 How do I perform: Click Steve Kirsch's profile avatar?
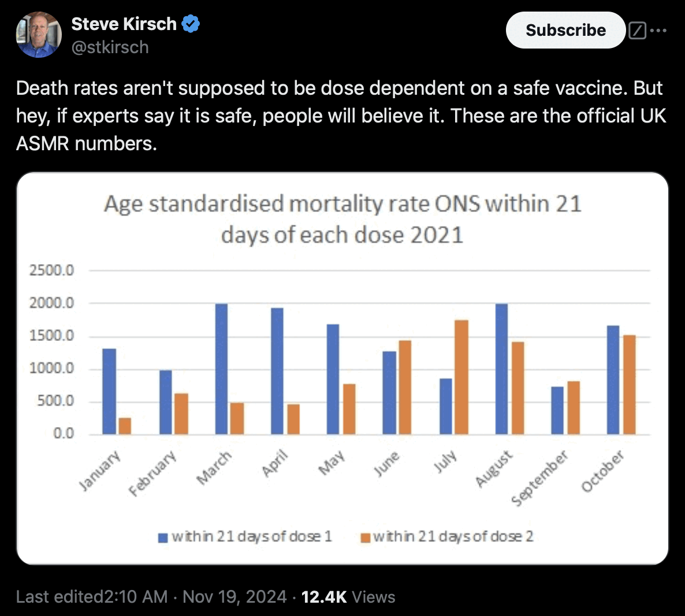(39, 35)
